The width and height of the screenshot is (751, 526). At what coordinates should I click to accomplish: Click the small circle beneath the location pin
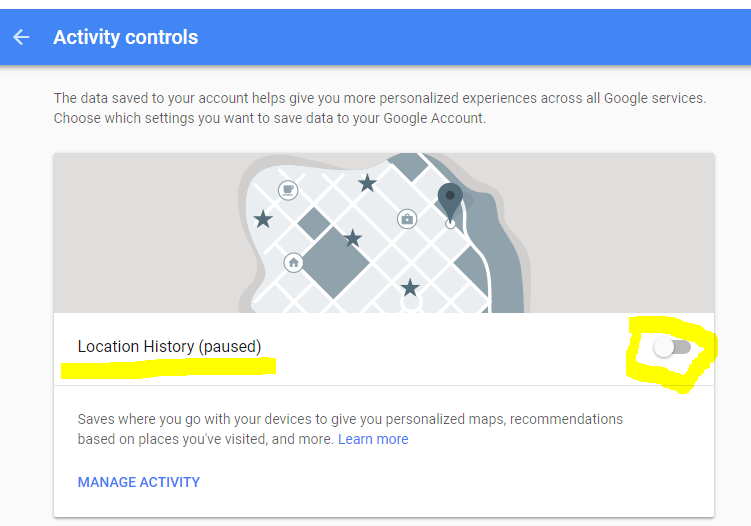click(x=450, y=224)
